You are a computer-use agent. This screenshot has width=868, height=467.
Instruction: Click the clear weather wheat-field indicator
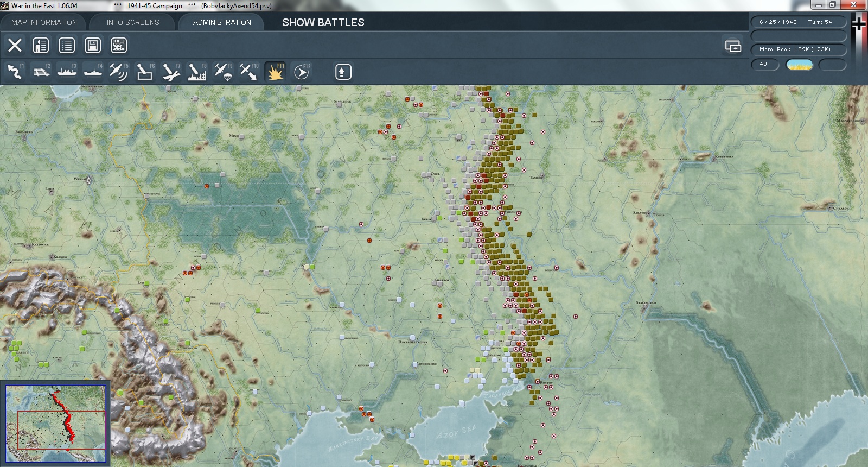(800, 65)
